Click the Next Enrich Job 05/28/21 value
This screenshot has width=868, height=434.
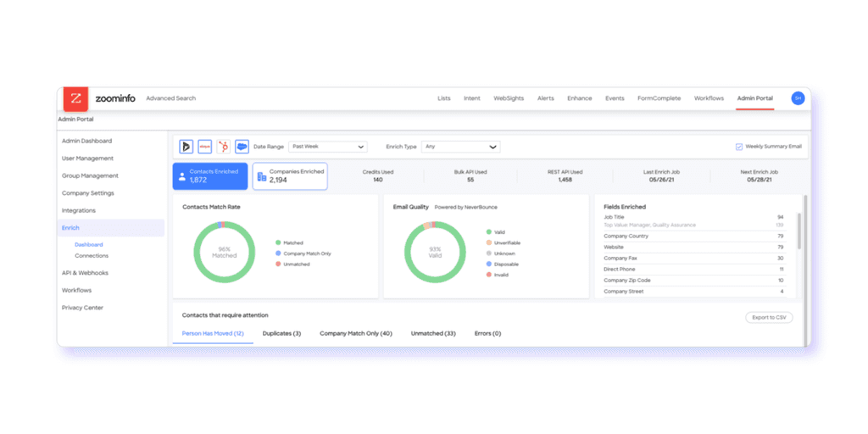point(759,180)
